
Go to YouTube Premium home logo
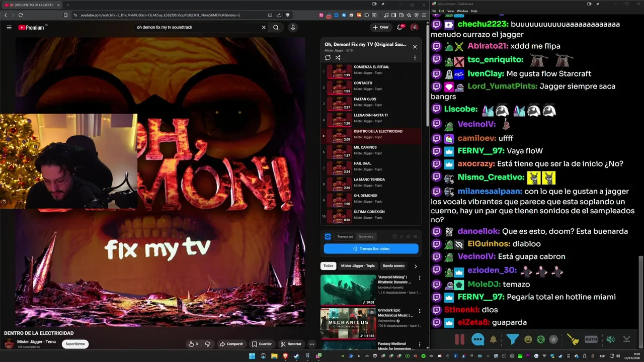(x=32, y=27)
